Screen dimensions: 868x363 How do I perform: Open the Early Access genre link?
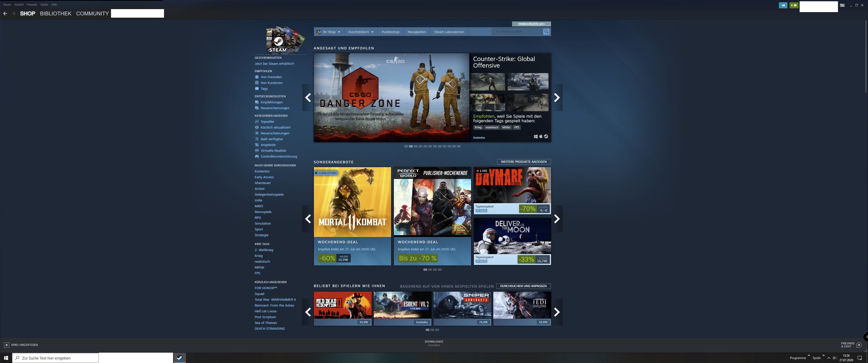pyautogui.click(x=264, y=177)
